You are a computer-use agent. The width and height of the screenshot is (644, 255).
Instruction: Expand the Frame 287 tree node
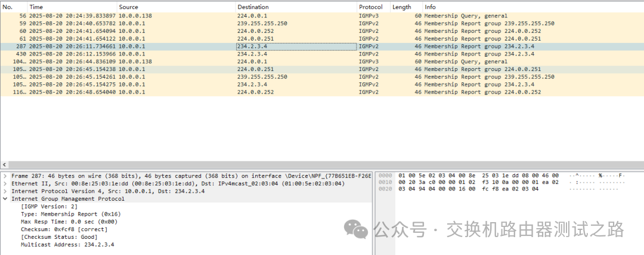click(5, 176)
